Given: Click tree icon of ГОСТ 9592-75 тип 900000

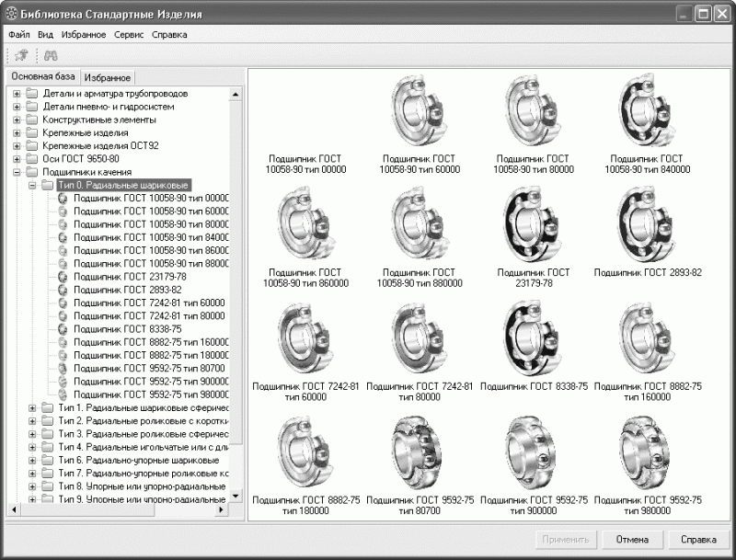Looking at the screenshot, I should [x=63, y=382].
